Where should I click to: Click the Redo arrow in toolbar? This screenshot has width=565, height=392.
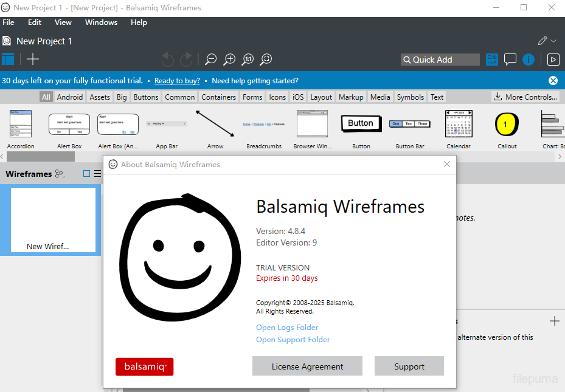click(186, 60)
